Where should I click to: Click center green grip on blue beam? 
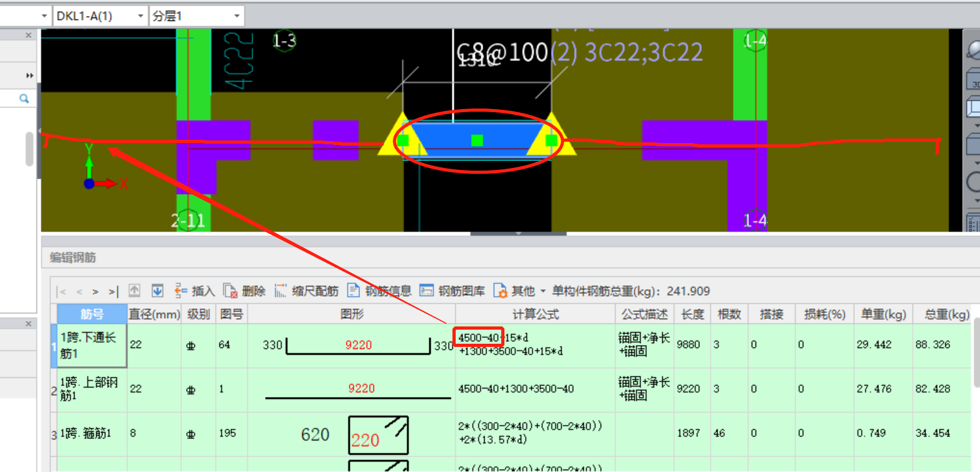(x=477, y=140)
